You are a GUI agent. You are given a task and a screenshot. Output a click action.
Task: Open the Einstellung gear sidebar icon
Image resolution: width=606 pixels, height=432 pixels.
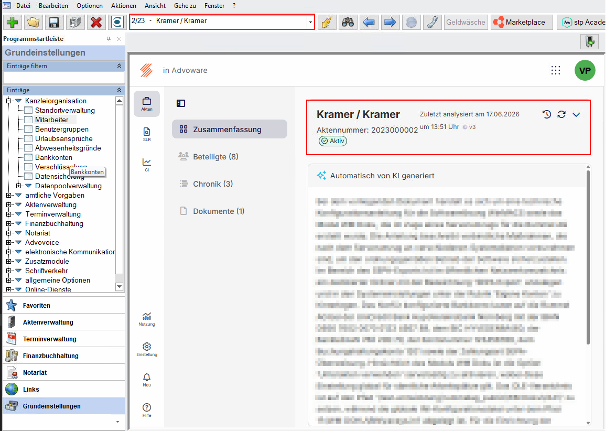click(x=147, y=349)
